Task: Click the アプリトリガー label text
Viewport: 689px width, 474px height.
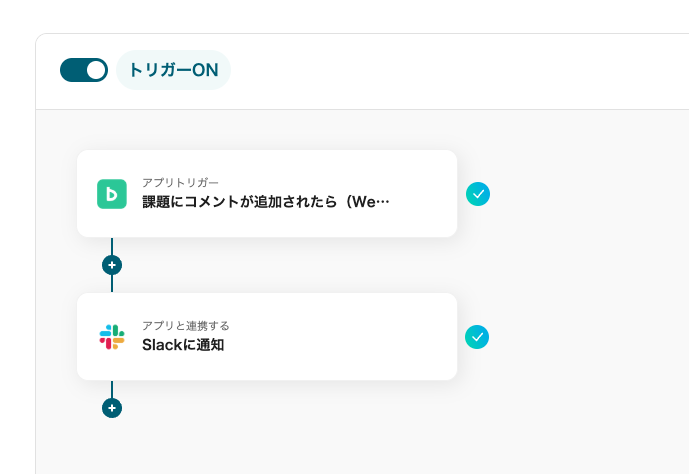Action: 180,182
